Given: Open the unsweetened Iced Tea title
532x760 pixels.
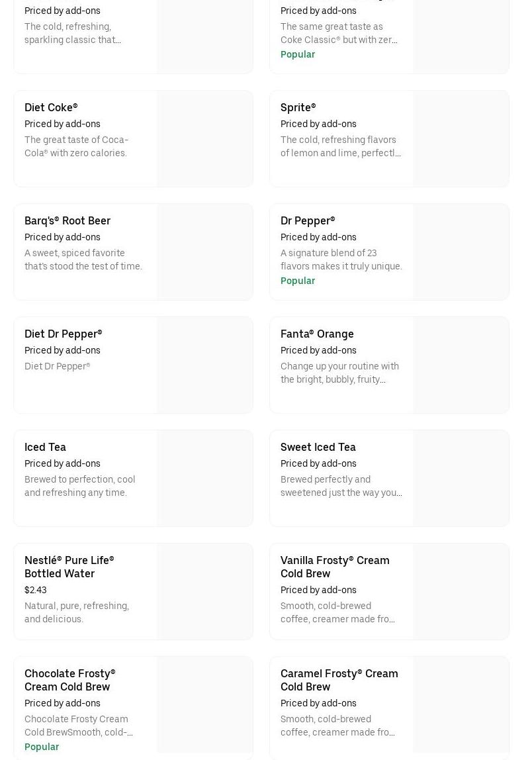Looking at the screenshot, I should click(x=45, y=447).
